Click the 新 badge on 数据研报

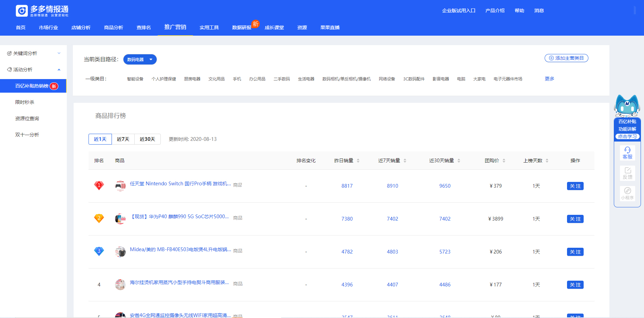point(256,24)
